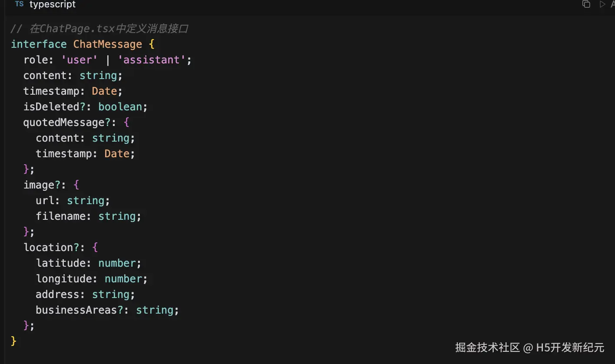This screenshot has height=364, width=615.
Task: Click the ChatPage.tsx comment line
Action: coord(99,29)
